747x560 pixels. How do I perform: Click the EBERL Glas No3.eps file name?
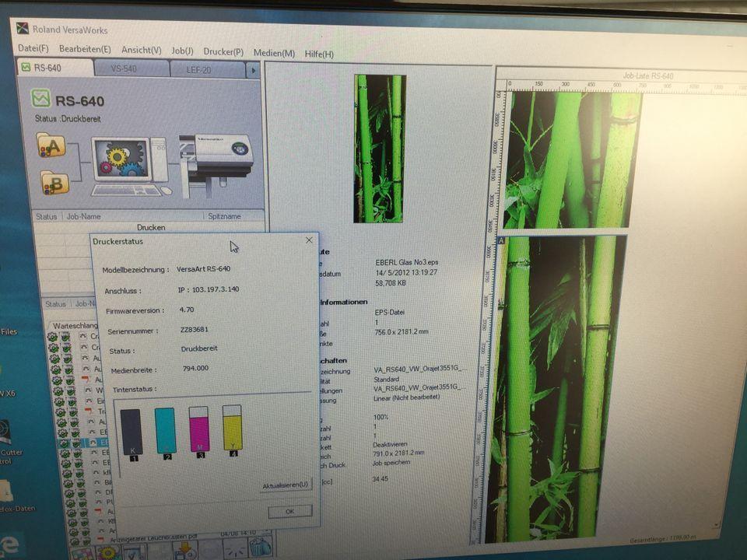(407, 262)
